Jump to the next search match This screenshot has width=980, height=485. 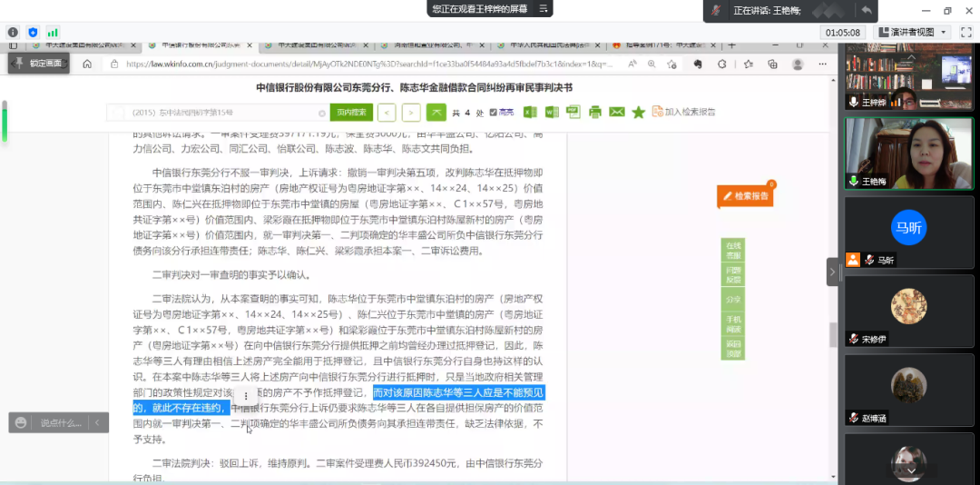tap(411, 112)
